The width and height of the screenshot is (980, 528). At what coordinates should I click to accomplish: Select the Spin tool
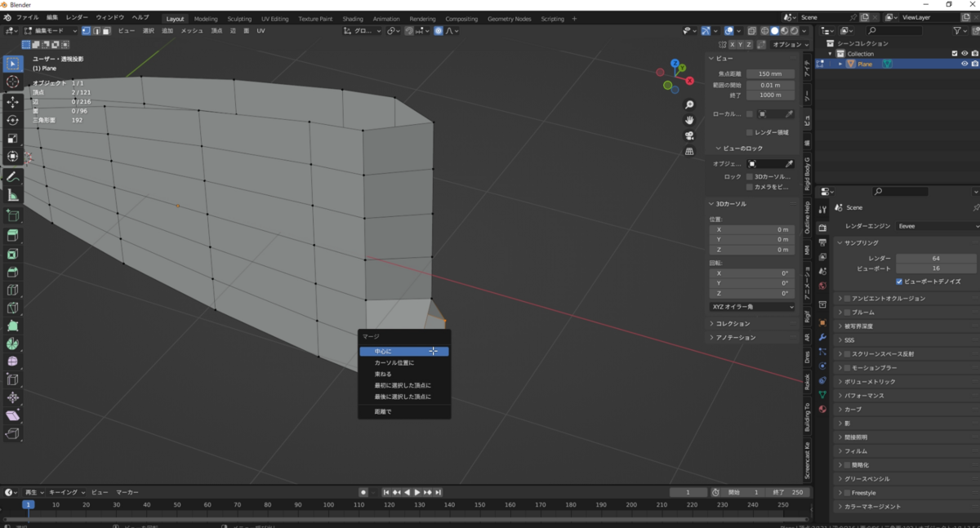pyautogui.click(x=13, y=344)
